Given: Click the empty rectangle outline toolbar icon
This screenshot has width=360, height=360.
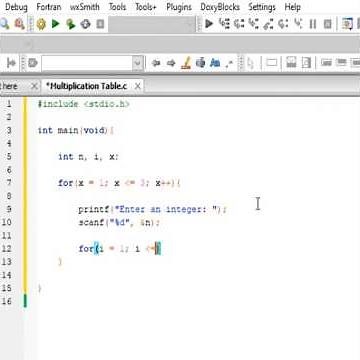Looking at the screenshot, I should tap(272, 63).
